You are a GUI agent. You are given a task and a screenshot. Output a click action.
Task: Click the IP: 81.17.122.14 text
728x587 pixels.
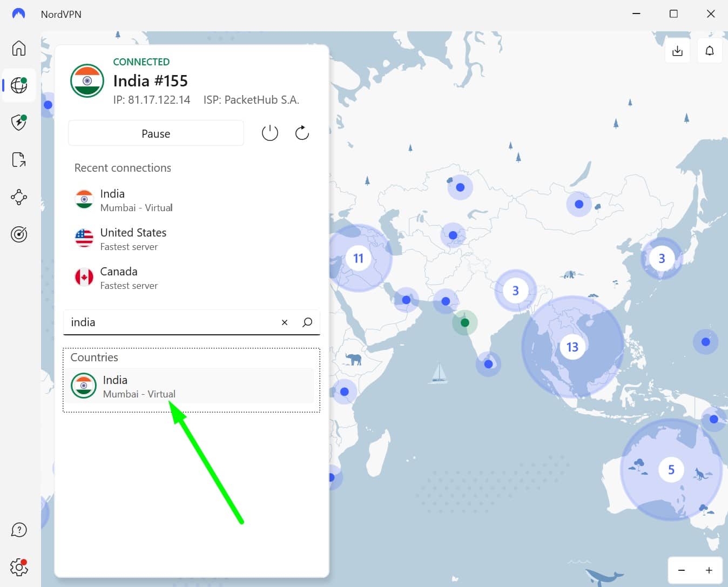pos(152,100)
